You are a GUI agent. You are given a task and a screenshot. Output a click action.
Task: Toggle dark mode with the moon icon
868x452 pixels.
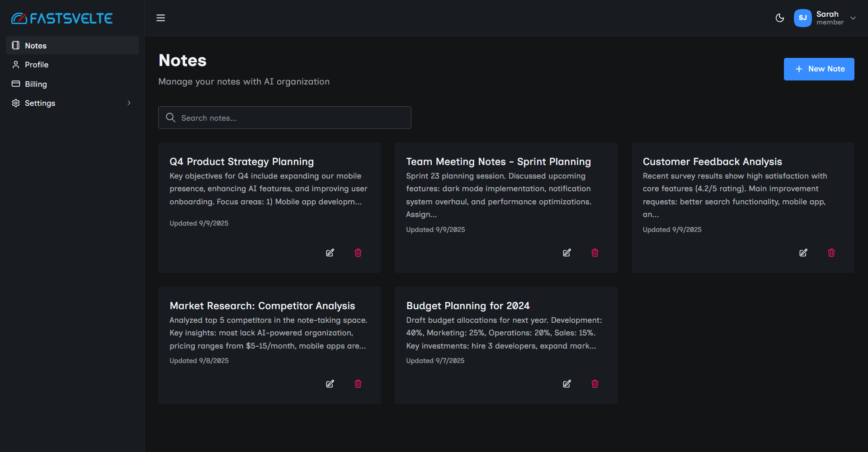780,18
